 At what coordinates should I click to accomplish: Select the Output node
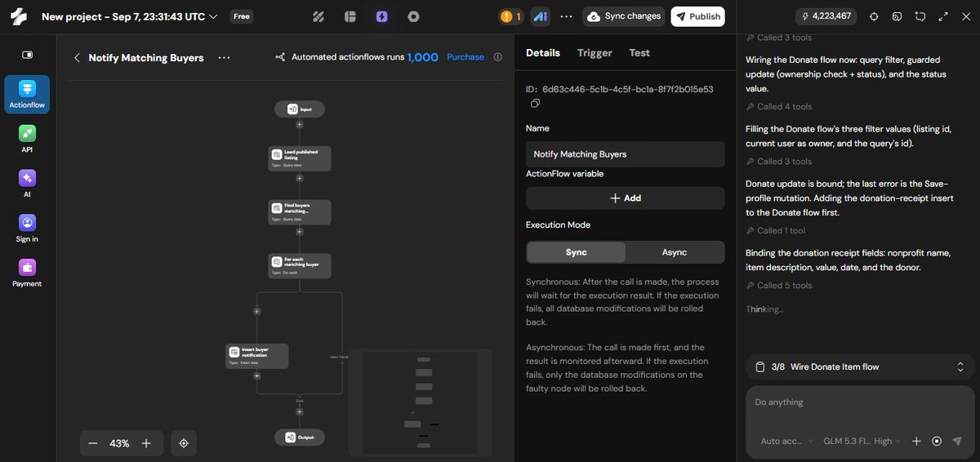click(x=299, y=438)
